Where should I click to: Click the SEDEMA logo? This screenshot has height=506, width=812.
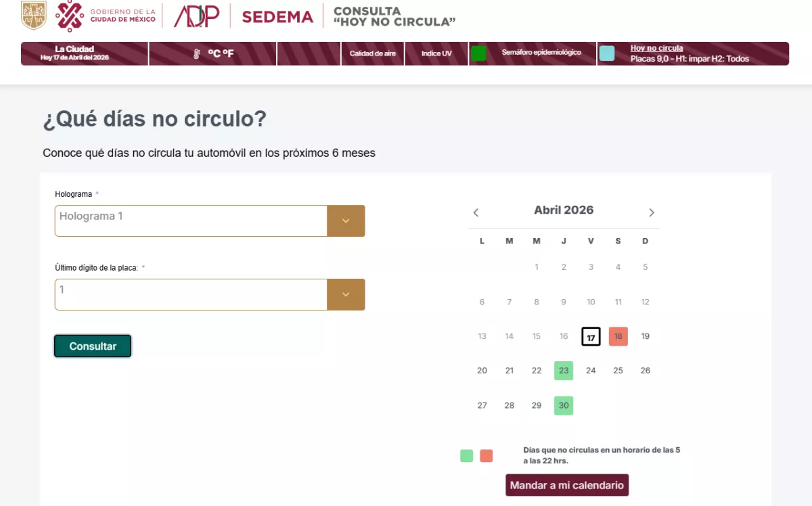[277, 17]
